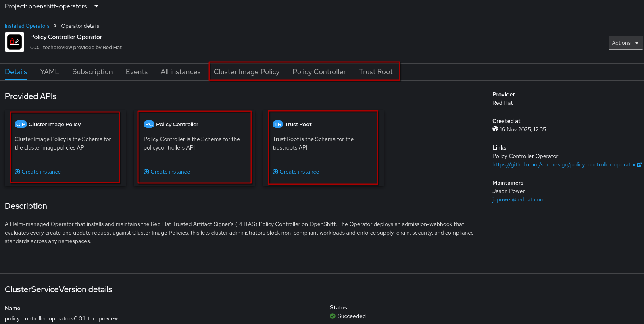Click the japower@redhat.com maintainer email
644x324 pixels.
(x=518, y=199)
